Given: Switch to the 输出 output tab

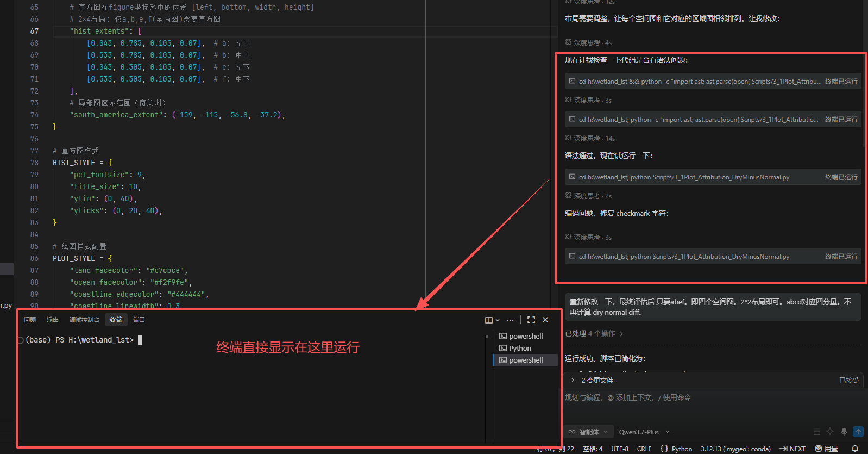Looking at the screenshot, I should click(53, 320).
